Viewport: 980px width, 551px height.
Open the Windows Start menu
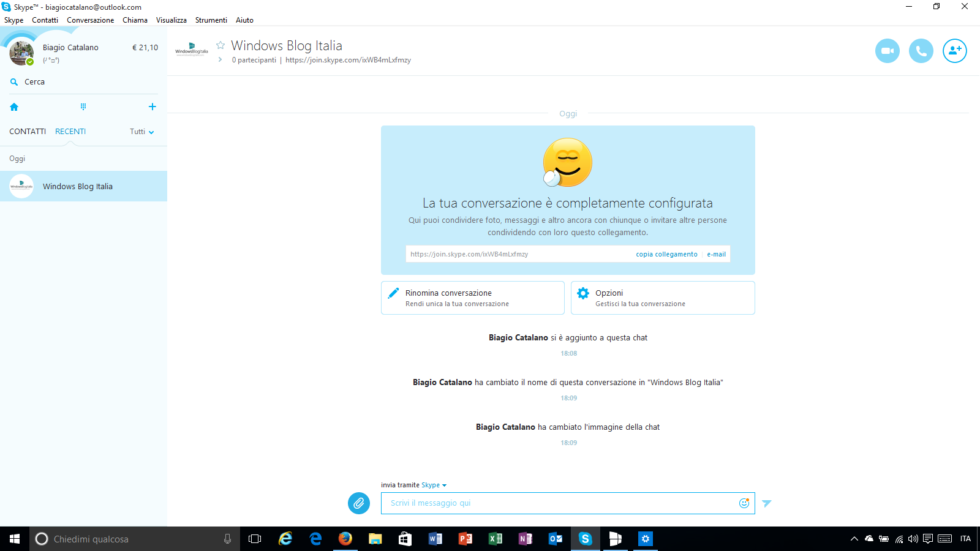[15, 539]
